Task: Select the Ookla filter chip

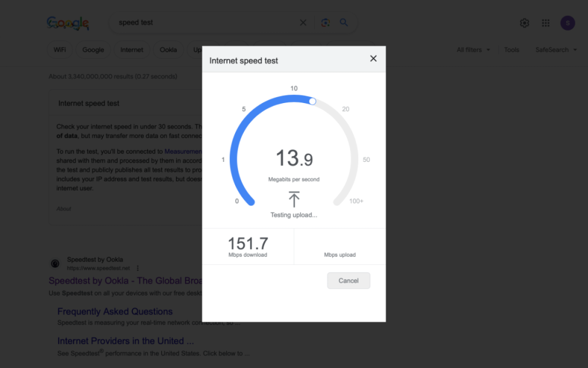Action: click(168, 50)
